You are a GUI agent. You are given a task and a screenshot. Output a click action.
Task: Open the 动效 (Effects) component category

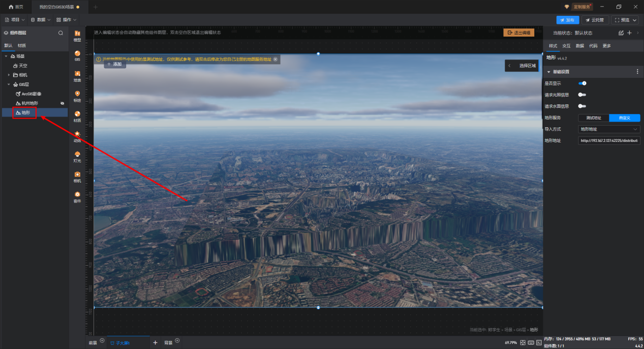(x=77, y=136)
